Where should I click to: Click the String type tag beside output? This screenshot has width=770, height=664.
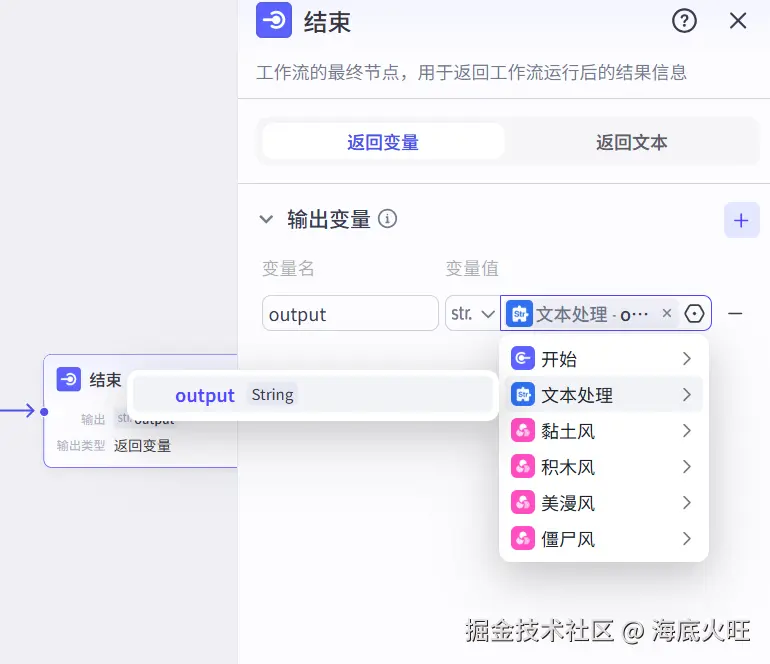click(x=273, y=395)
